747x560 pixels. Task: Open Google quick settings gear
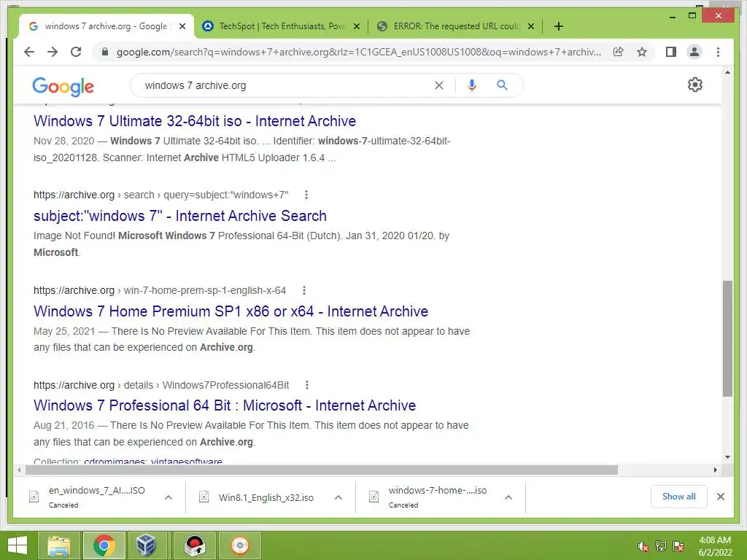tap(694, 85)
